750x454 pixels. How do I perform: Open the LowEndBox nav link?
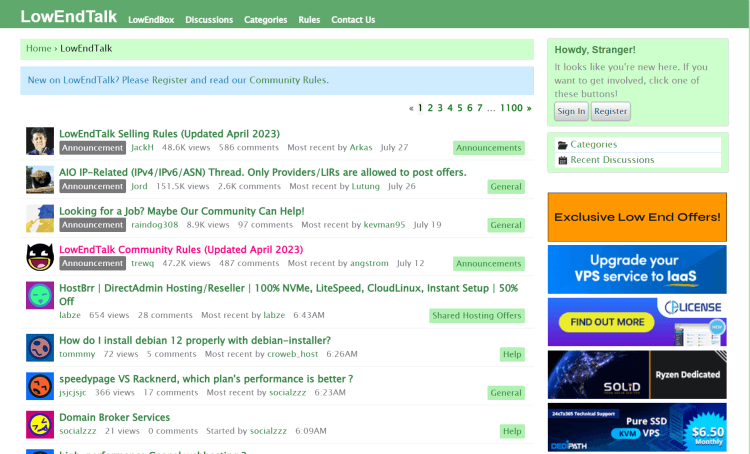click(151, 20)
